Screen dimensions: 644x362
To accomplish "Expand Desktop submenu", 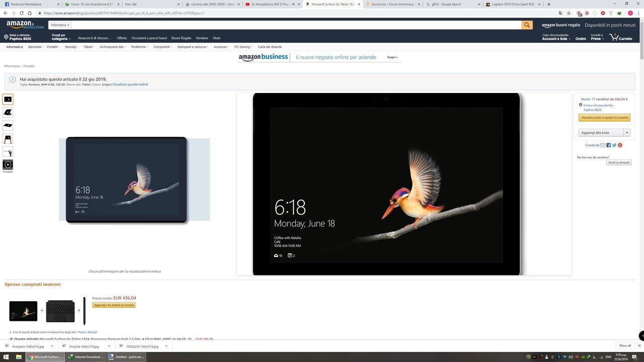I will coord(71,47).
